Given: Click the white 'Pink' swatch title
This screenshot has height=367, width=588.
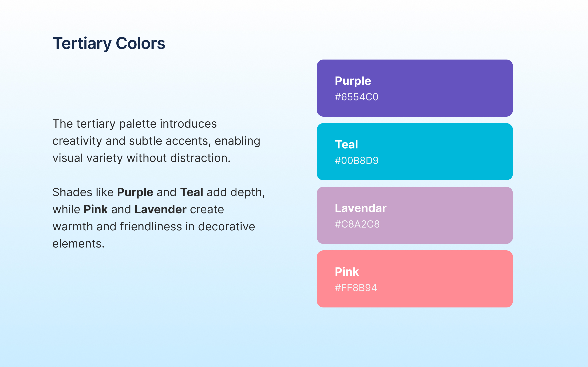Looking at the screenshot, I should (347, 272).
